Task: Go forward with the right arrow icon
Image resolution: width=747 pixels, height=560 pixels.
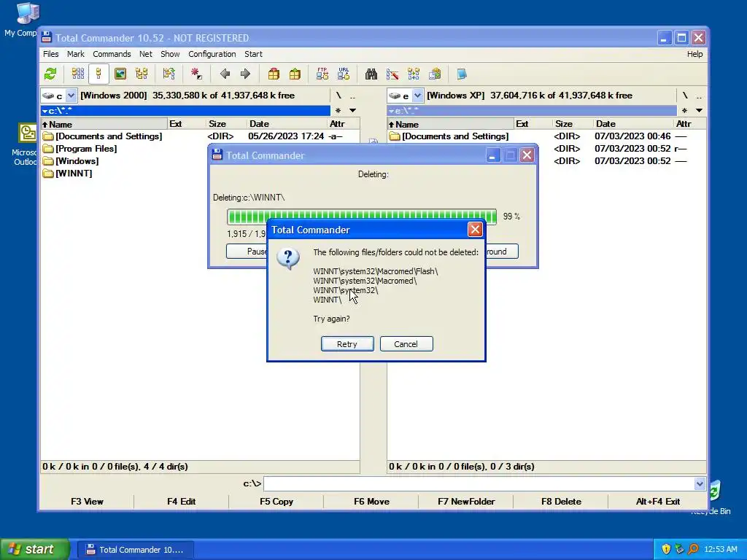Action: point(245,74)
